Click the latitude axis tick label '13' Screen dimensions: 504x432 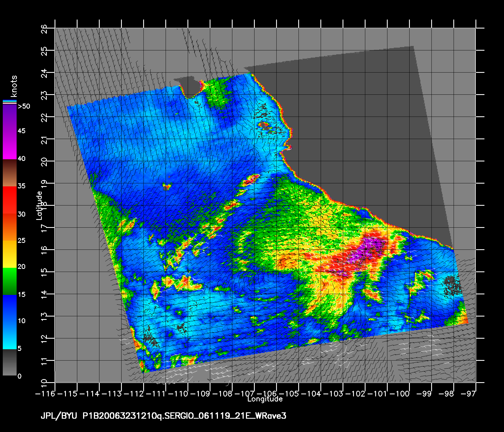(x=44, y=316)
